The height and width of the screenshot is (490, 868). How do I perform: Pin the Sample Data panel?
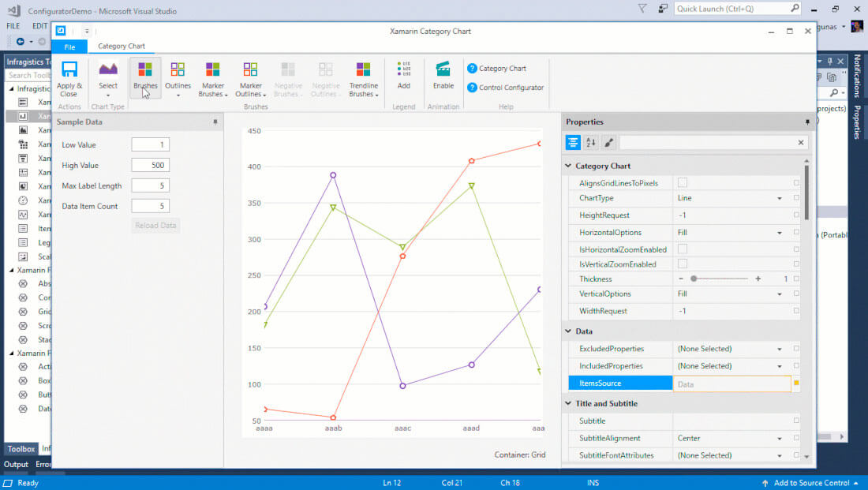point(215,122)
